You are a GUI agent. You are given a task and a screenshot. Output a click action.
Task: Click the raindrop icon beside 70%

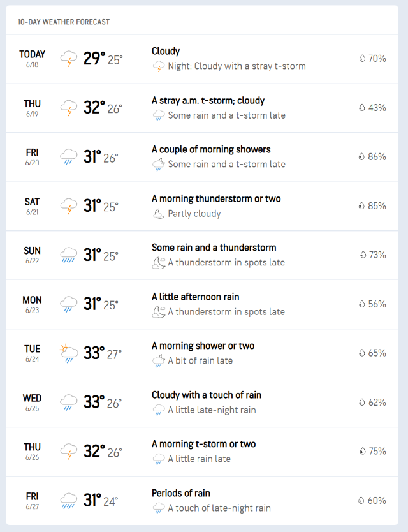(362, 59)
